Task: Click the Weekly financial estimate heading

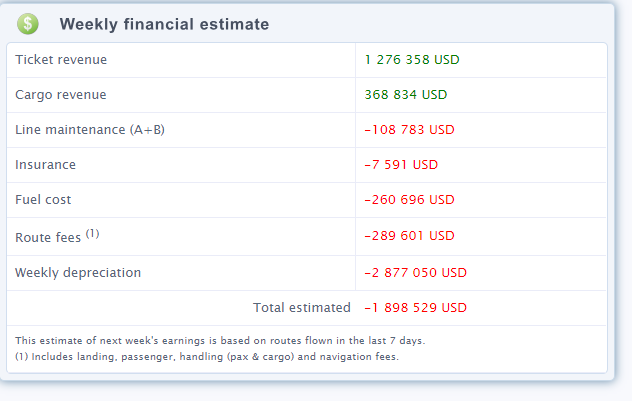Action: click(164, 24)
